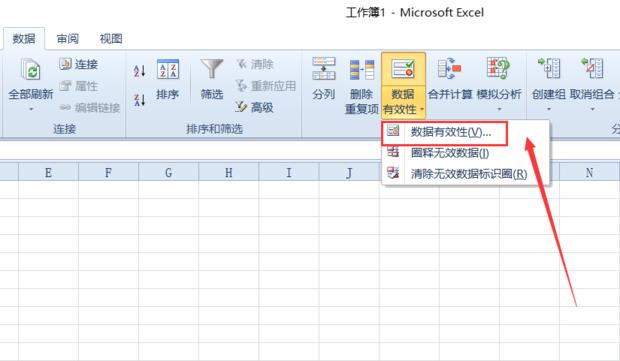
Task: Click the Group (创建组) icon
Action: (x=549, y=68)
